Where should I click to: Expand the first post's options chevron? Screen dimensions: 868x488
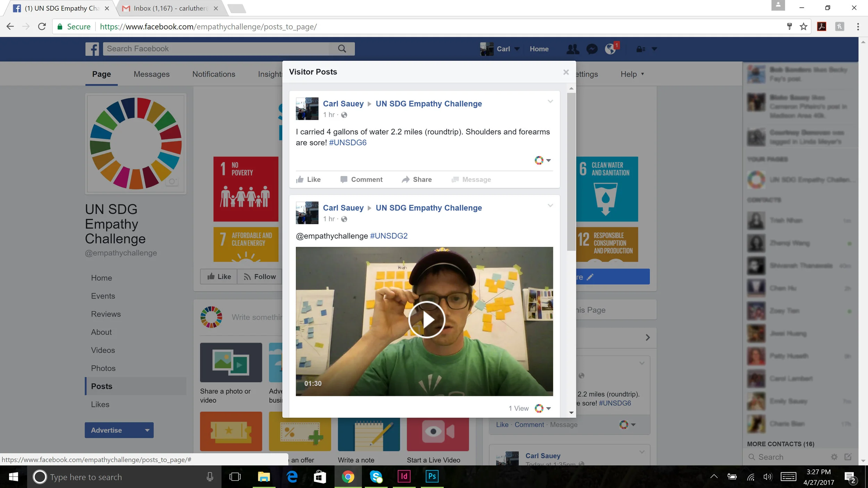click(550, 101)
